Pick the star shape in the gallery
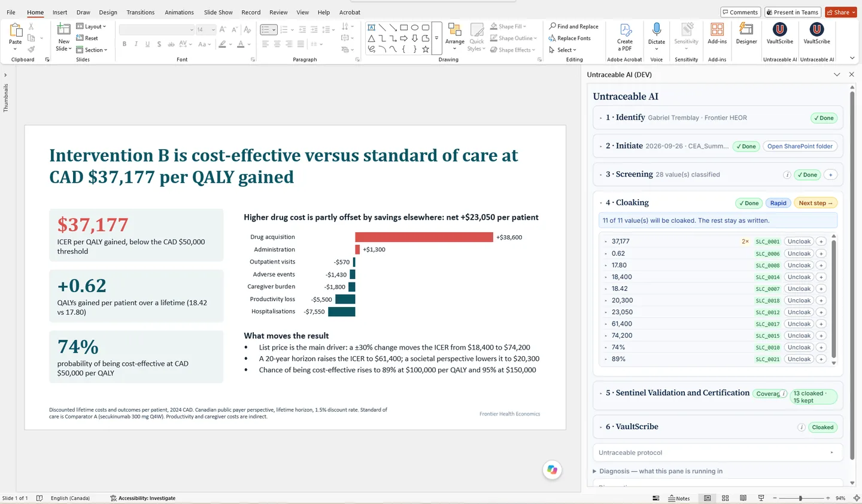 coord(426,49)
